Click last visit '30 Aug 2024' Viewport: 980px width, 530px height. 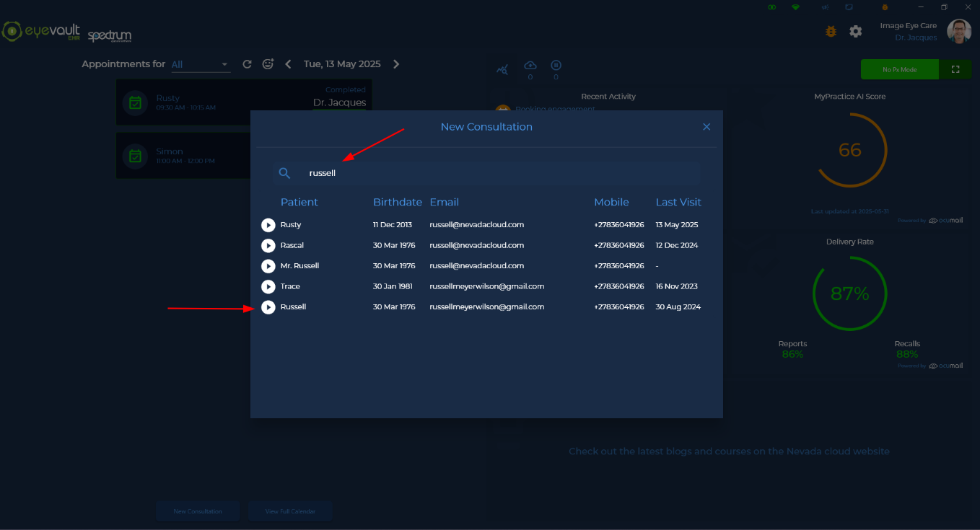[x=678, y=307]
